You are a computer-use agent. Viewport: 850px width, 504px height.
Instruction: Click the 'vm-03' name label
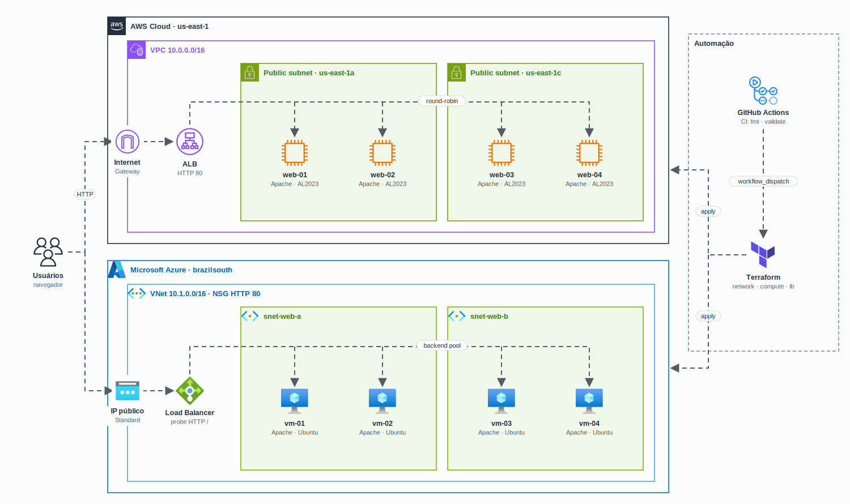(x=501, y=424)
